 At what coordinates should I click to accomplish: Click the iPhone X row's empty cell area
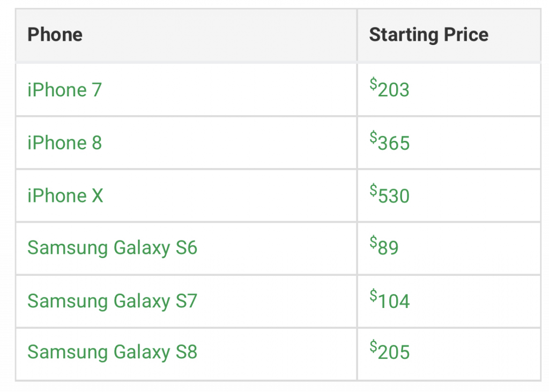point(229,195)
